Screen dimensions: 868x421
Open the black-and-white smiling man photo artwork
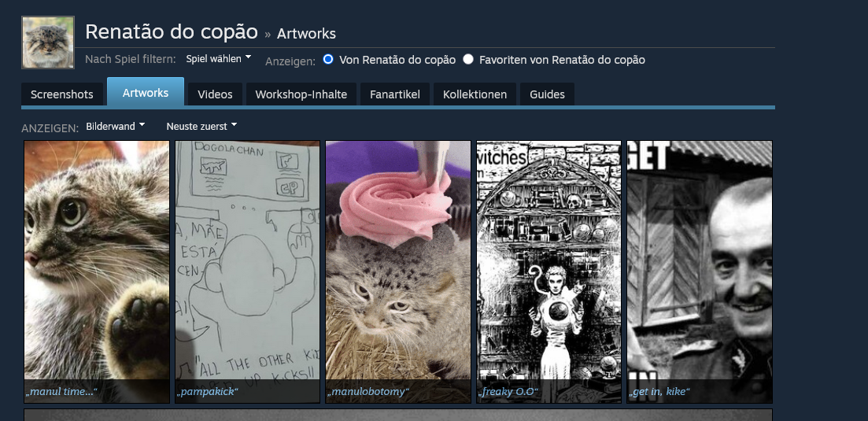coord(700,260)
